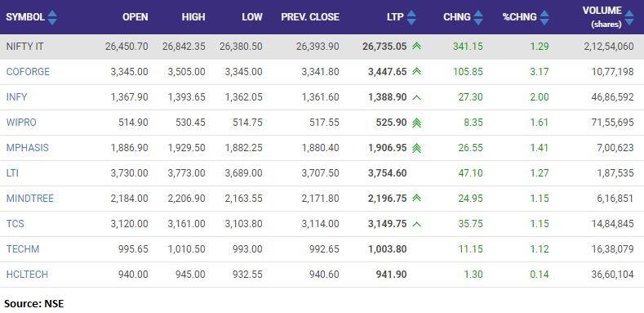Open the HCLTECH symbol link
644x313 pixels.
pyautogui.click(x=27, y=275)
